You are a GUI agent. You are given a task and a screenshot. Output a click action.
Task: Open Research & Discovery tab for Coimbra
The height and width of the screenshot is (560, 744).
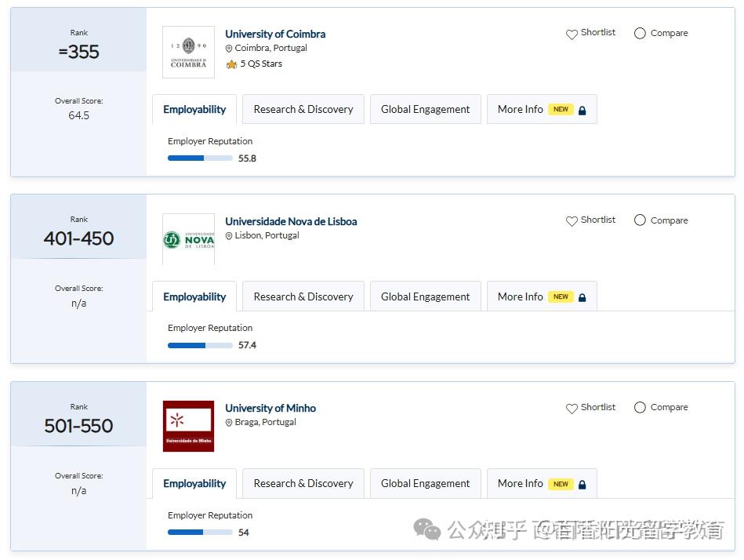(x=303, y=109)
